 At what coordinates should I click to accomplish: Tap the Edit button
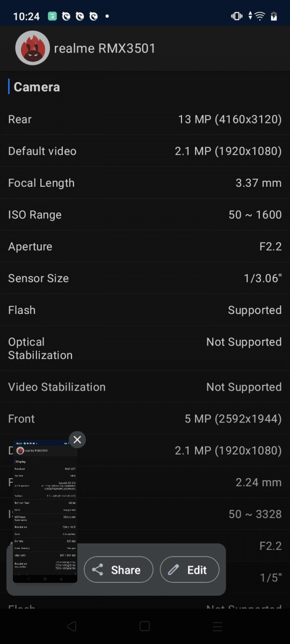190,570
